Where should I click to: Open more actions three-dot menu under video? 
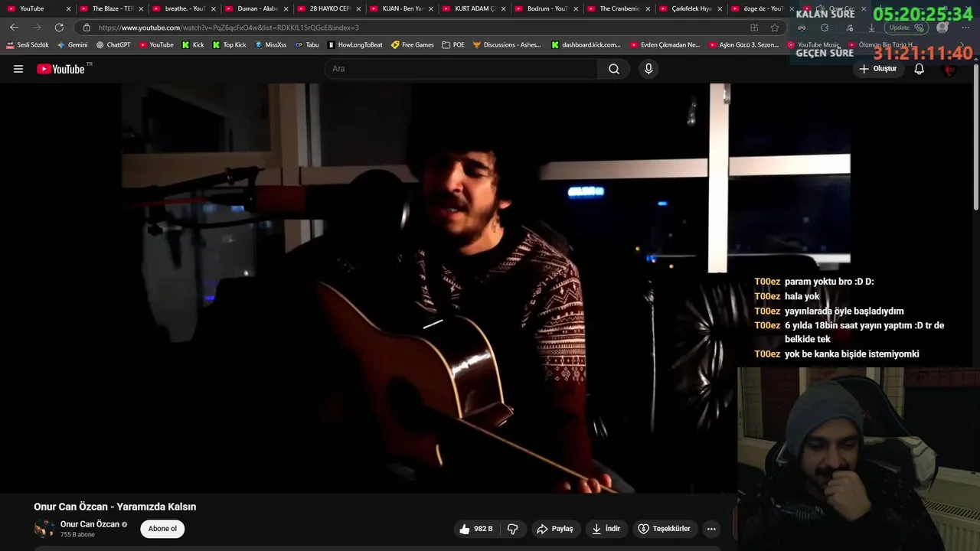[x=711, y=529]
